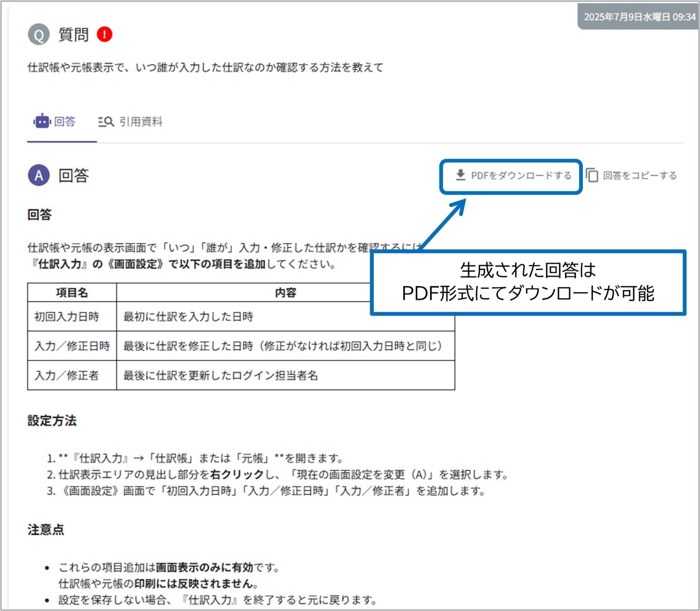Click the download arrow icon for PDF

[x=460, y=175]
